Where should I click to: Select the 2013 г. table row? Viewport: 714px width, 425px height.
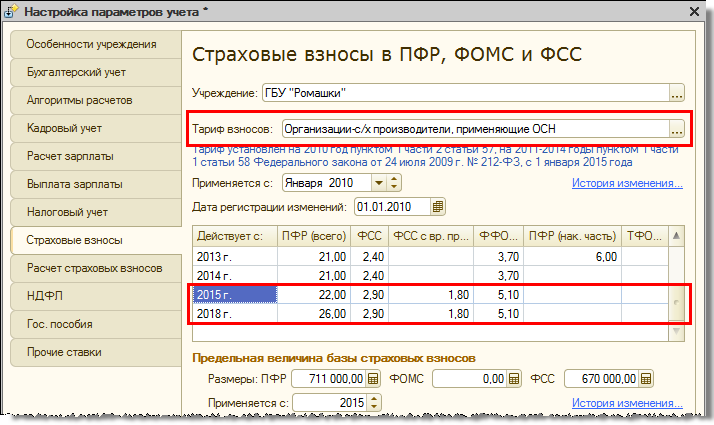[430, 257]
